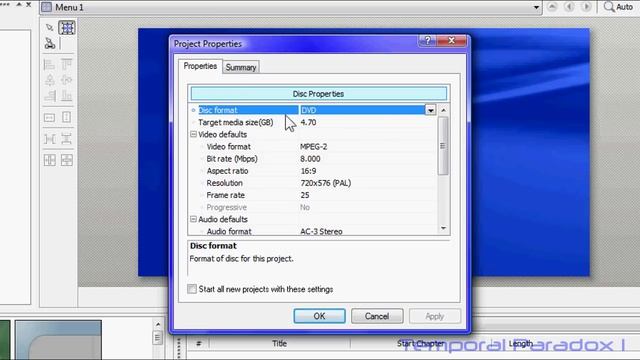Viewport: 640px width, 360px height.
Task: Click the frame rate value 25
Action: [x=305, y=195]
